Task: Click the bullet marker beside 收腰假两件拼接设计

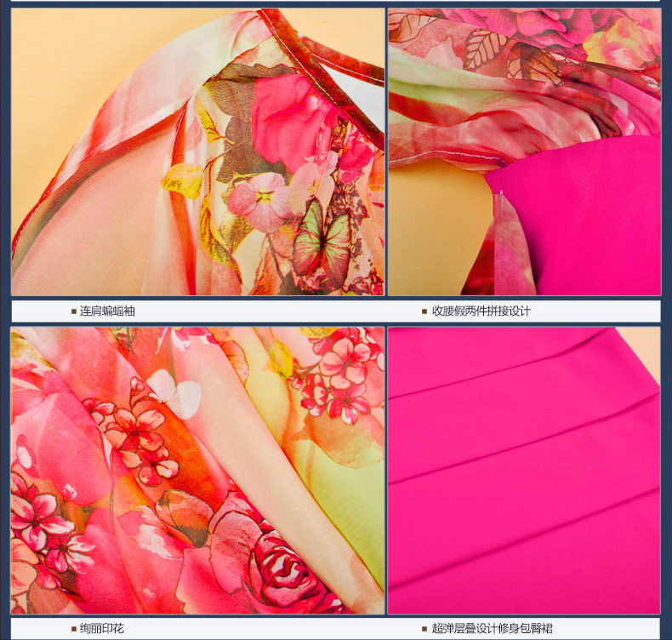Action: pyautogui.click(x=424, y=311)
